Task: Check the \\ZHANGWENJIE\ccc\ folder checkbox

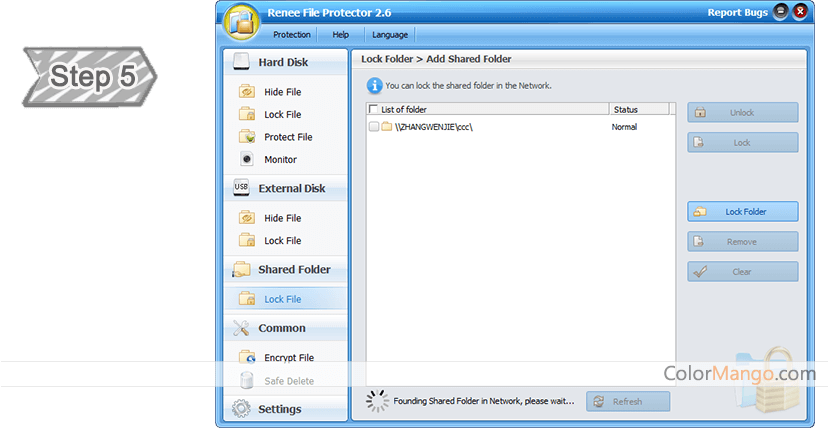Action: [x=374, y=127]
